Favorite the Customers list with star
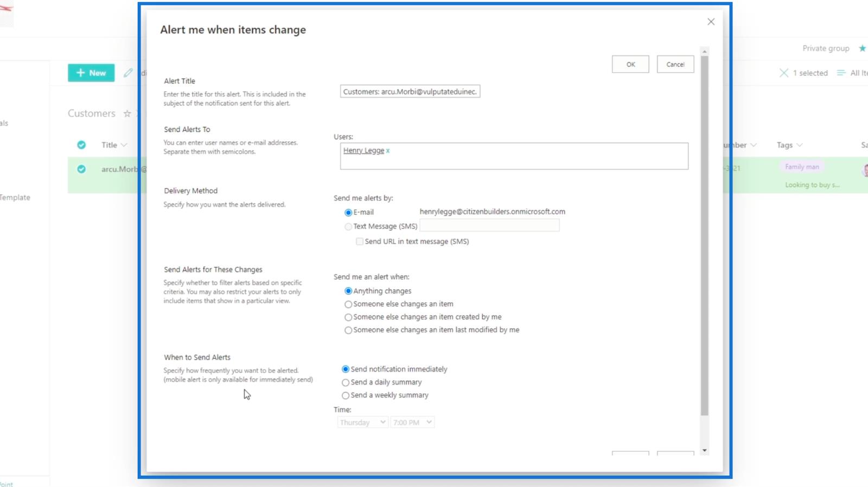 tap(127, 113)
